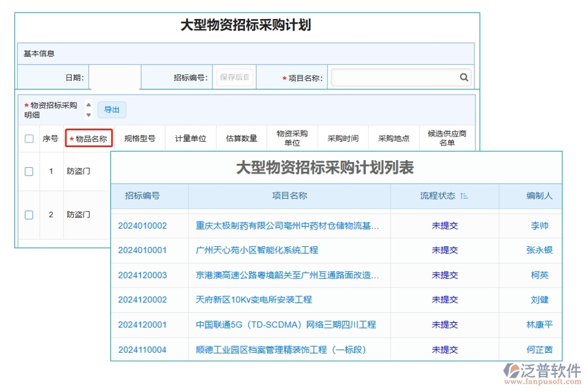Open bid number link 2024010001
The image size is (588, 392).
click(142, 250)
